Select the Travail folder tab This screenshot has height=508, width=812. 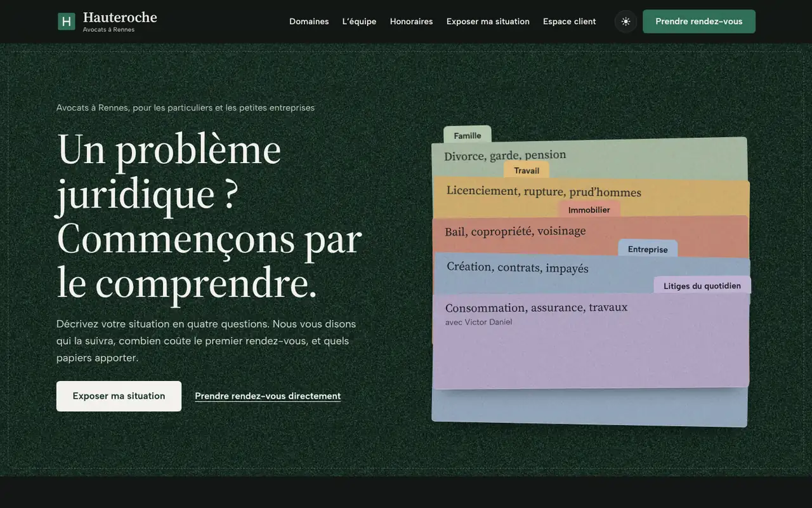(527, 170)
